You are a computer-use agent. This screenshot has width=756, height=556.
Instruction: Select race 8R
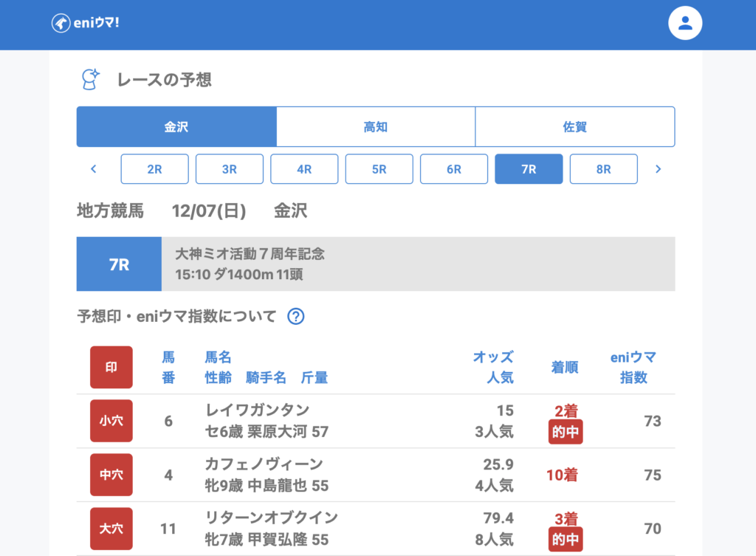tap(603, 169)
